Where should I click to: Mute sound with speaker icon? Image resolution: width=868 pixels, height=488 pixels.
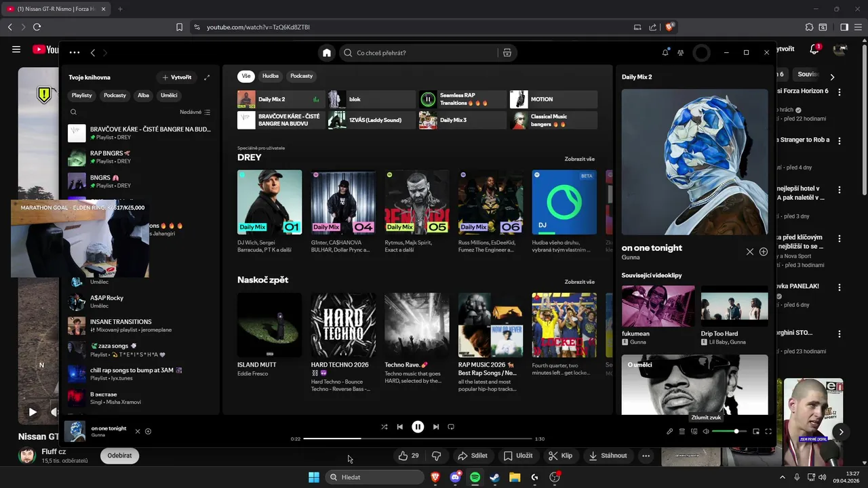pos(706,432)
